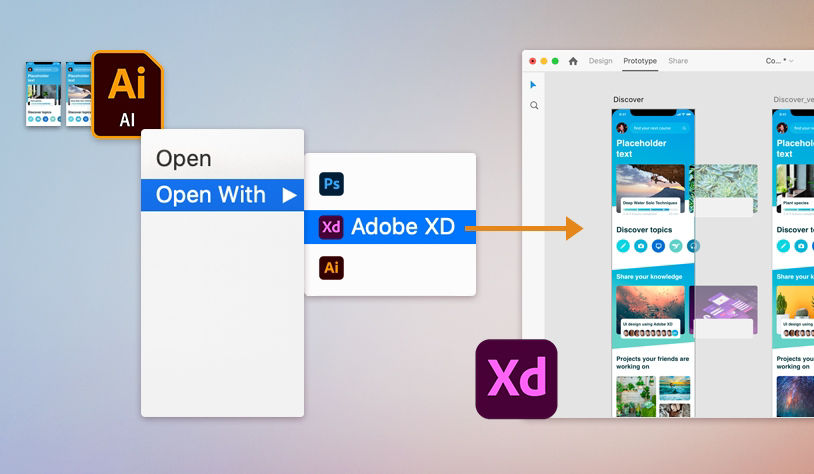814x474 pixels.
Task: Click the bird topic icon in Discover
Action: (x=676, y=246)
